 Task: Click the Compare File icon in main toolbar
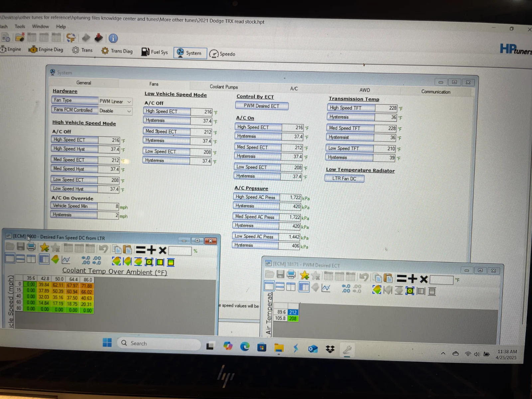[x=70, y=38]
